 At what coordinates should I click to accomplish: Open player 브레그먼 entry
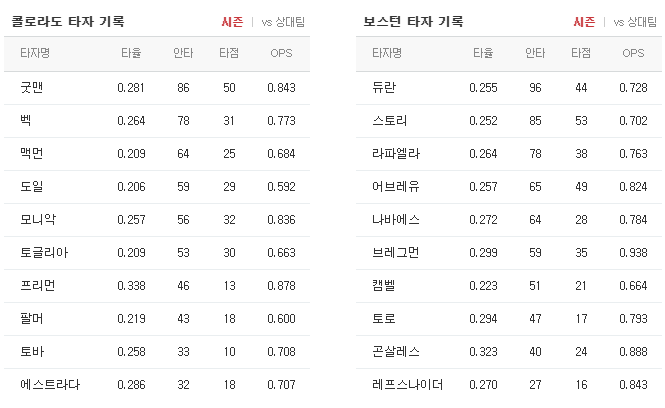(509, 253)
